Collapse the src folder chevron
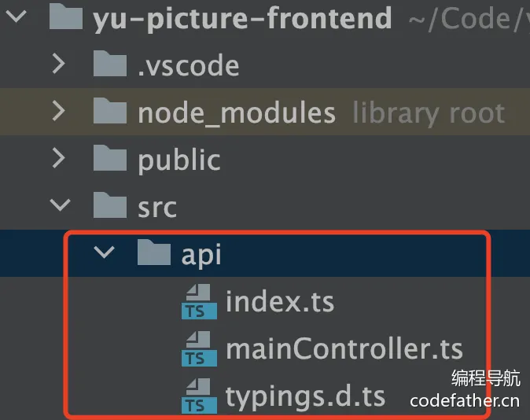 (60, 205)
